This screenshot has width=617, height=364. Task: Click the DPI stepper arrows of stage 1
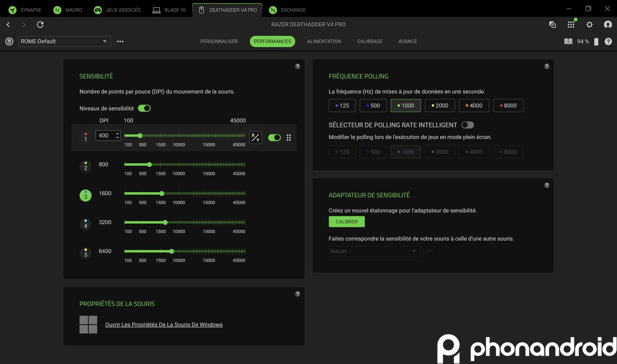[x=117, y=136]
